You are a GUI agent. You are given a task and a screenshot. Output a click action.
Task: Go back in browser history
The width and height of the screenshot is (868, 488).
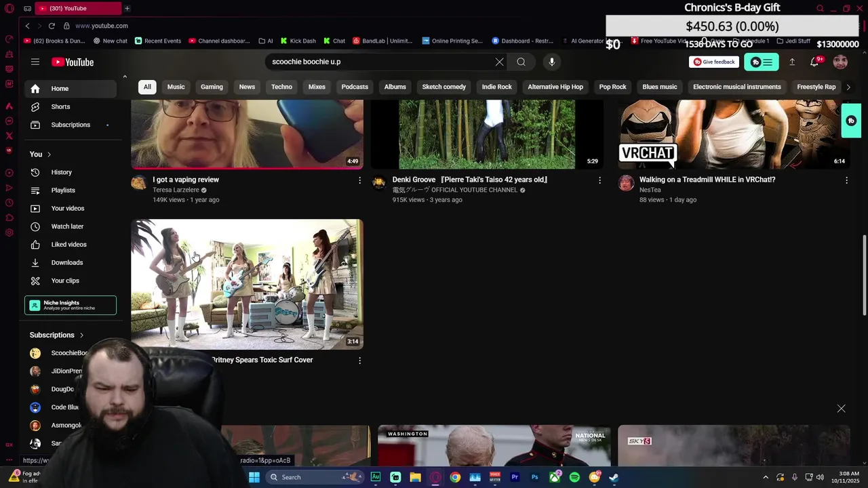pos(27,26)
